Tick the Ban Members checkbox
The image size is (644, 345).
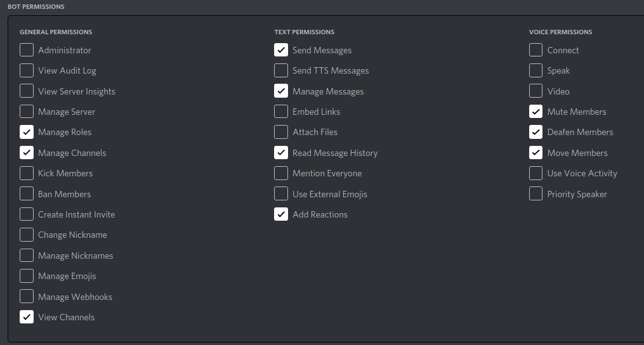(27, 194)
